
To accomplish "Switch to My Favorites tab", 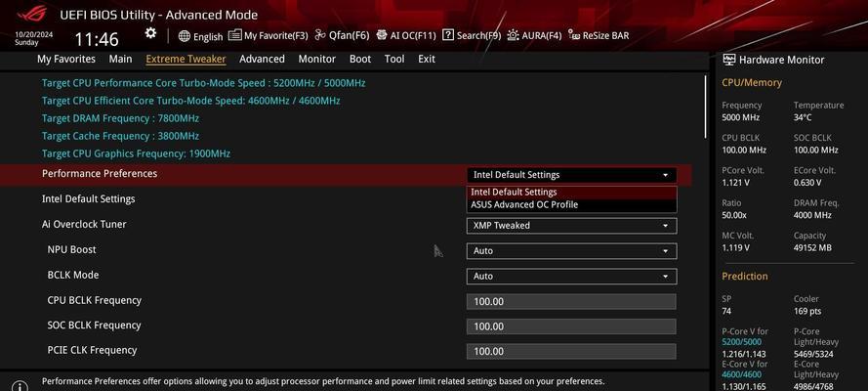I will 65,59.
